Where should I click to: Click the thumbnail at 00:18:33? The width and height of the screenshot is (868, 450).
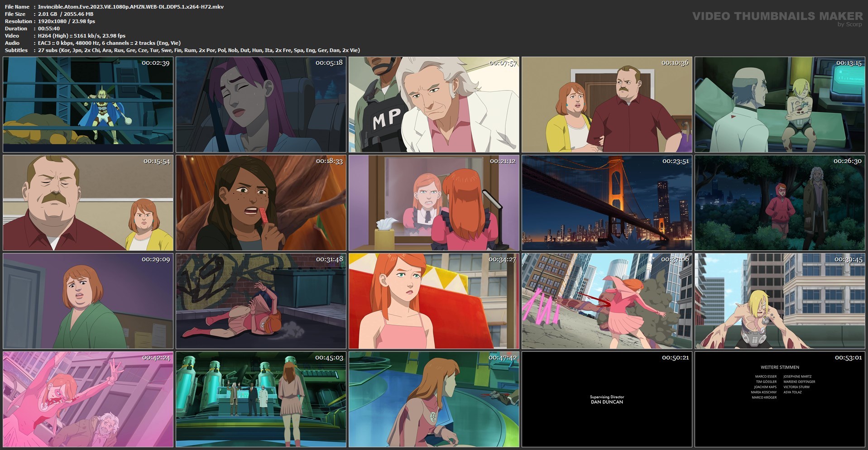click(261, 203)
